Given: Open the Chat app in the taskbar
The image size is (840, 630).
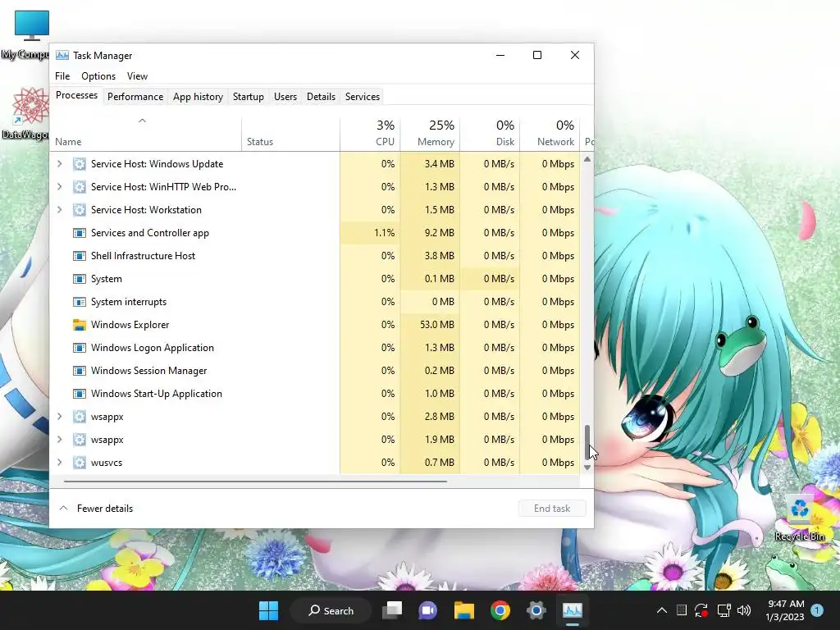Looking at the screenshot, I should (427, 610).
